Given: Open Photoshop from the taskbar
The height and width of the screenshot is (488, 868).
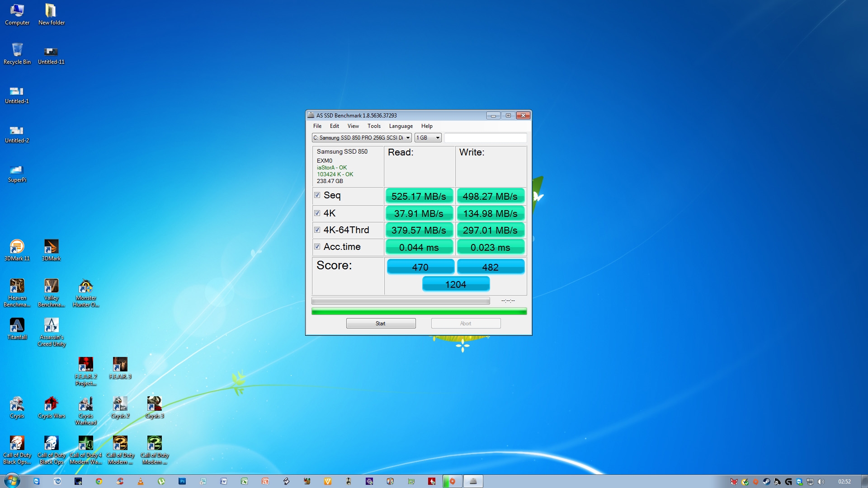Looking at the screenshot, I should point(182,481).
